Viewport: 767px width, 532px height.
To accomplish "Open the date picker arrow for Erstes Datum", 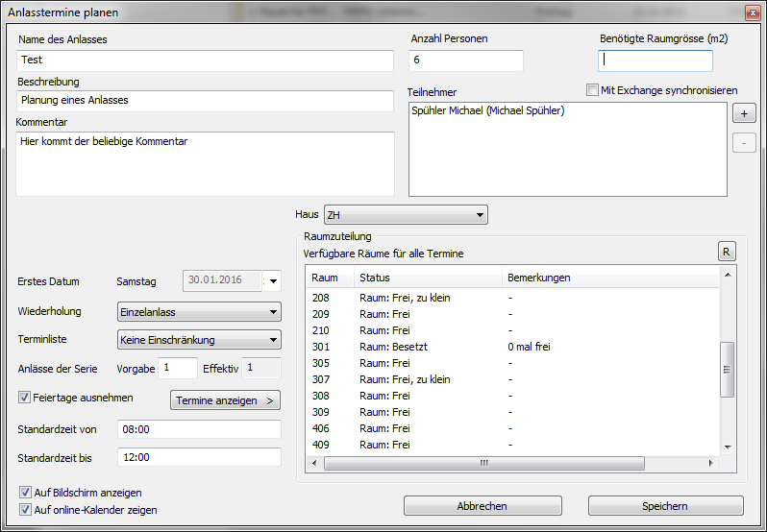I will [273, 281].
